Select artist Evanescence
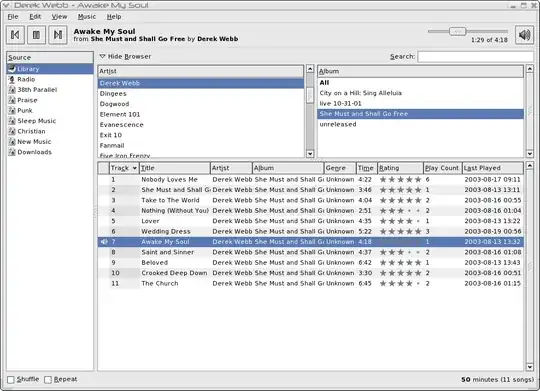 pos(200,125)
